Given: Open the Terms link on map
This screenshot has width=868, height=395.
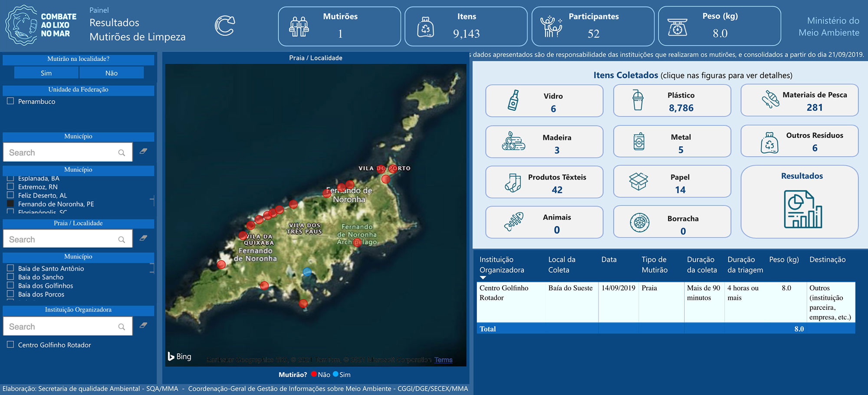Looking at the screenshot, I should tap(443, 360).
